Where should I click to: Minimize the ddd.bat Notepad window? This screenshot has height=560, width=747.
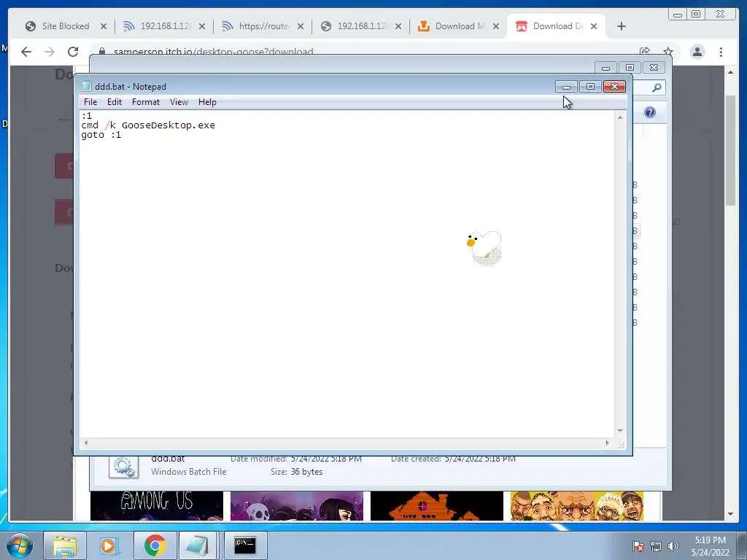tap(566, 86)
